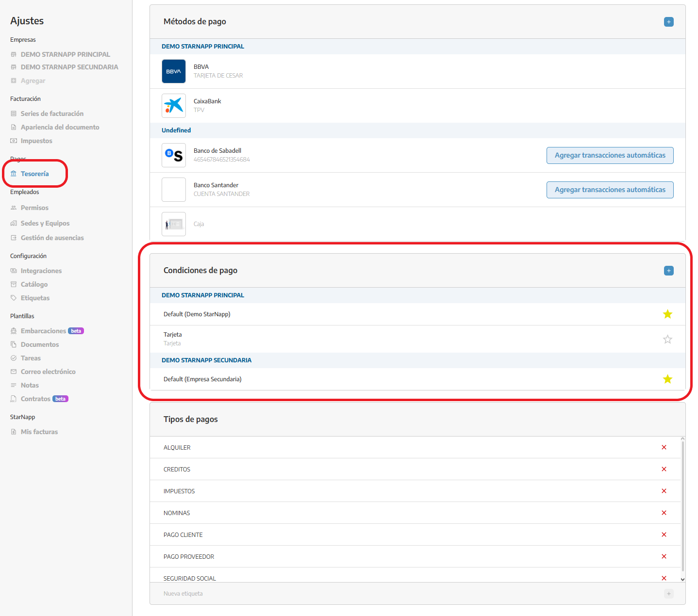Click the Banco de Sabadell logo
The width and height of the screenshot is (698, 616).
coord(173,155)
